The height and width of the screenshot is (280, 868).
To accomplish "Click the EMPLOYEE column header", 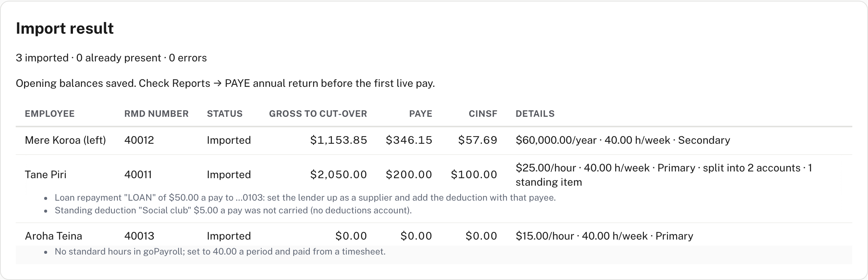I will 50,114.
